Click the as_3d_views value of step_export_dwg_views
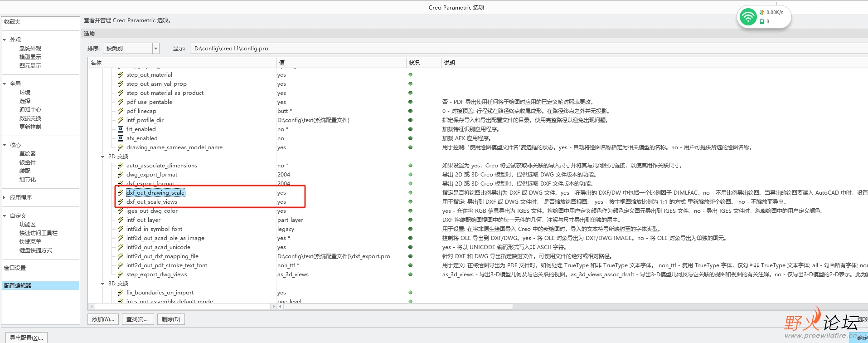 293,274
